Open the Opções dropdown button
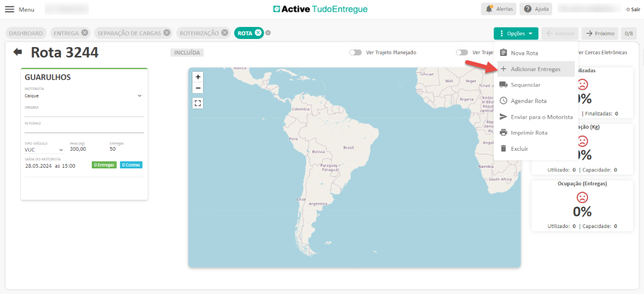Image resolution: width=644 pixels, height=294 pixels. click(516, 34)
